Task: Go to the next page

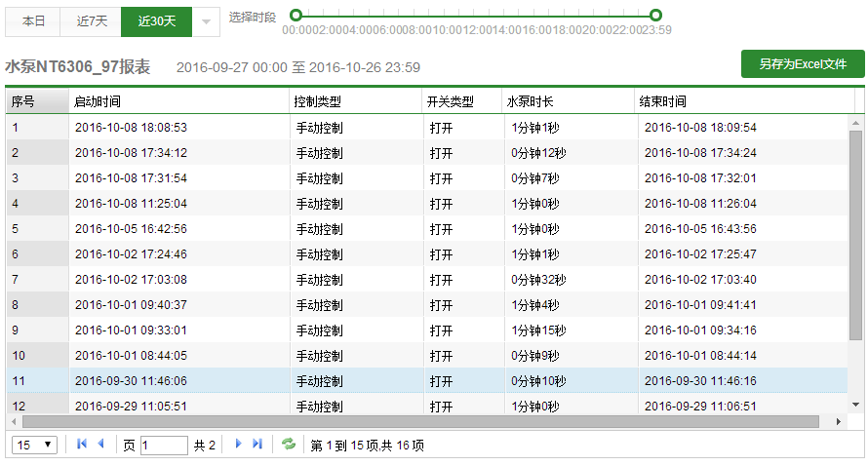Action: pyautogui.click(x=238, y=445)
